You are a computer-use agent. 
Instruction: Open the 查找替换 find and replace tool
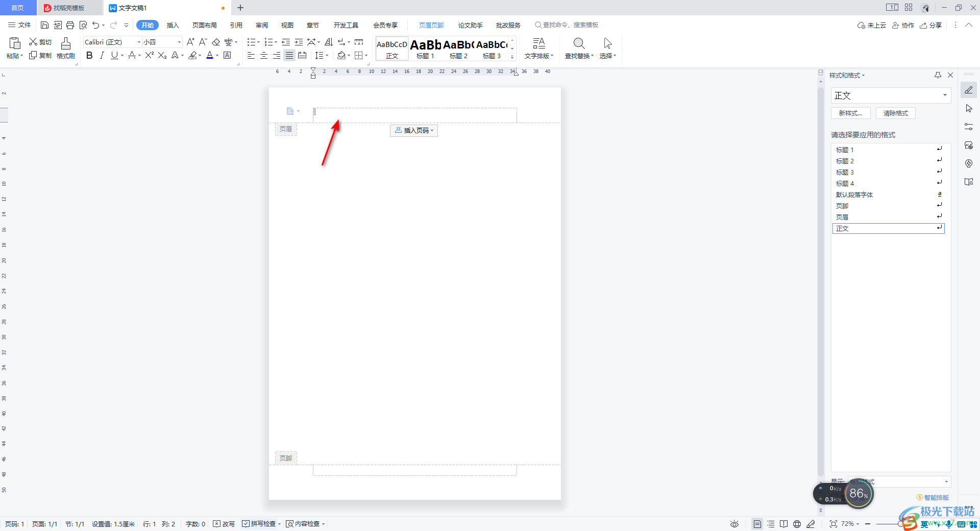pos(579,49)
